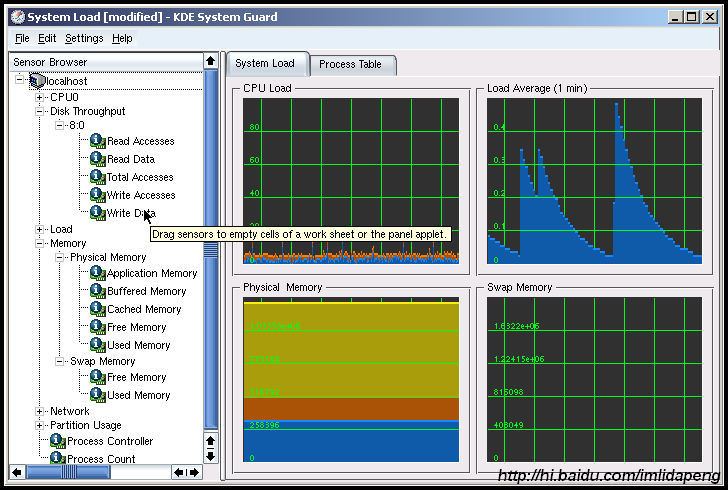This screenshot has height=490, width=728.
Task: Open the File menu
Action: pos(22,38)
